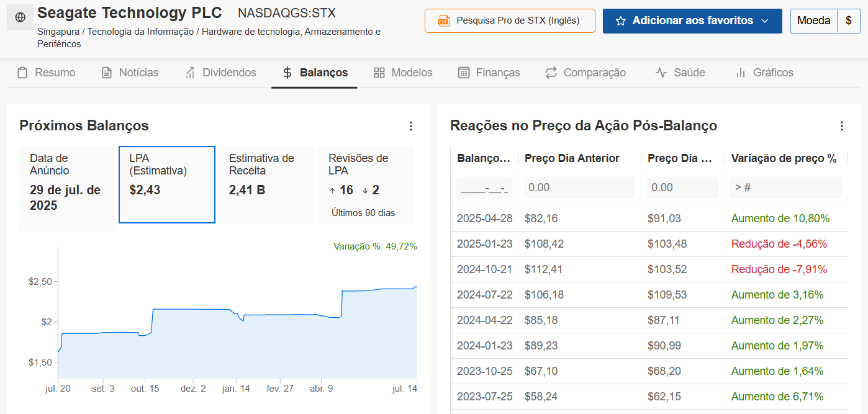This screenshot has width=868, height=414.
Task: Click the PDF icon in Pesquisa Pro button
Action: coord(443,21)
